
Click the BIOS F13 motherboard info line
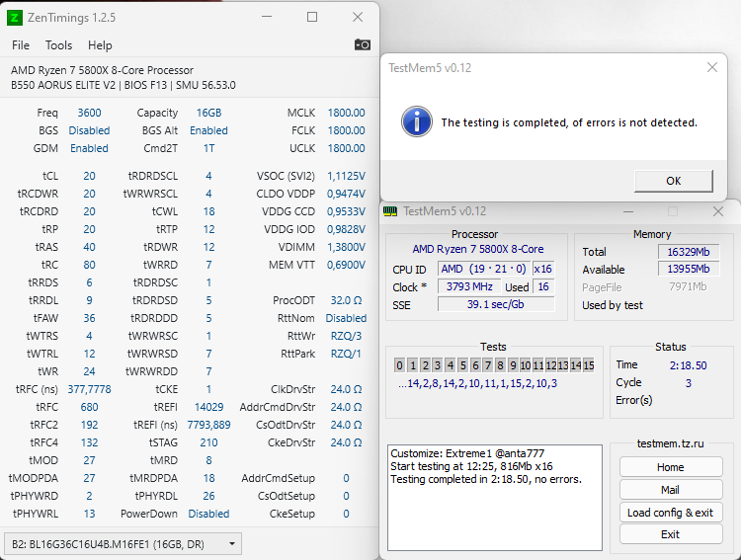pyautogui.click(x=123, y=86)
